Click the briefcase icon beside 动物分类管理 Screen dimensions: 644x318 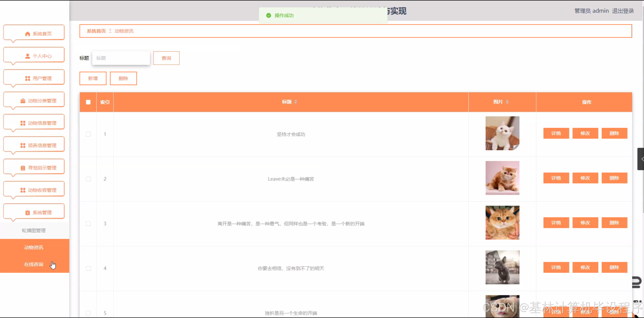point(23,101)
